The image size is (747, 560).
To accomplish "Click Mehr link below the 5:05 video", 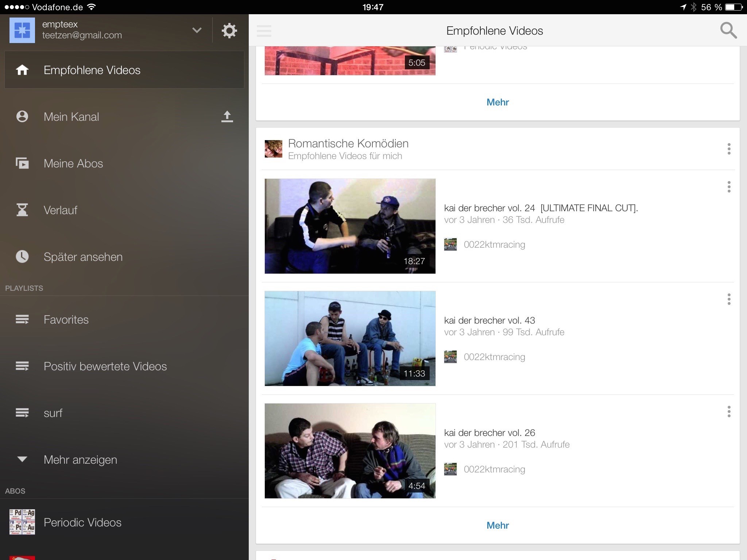I will pyautogui.click(x=498, y=102).
